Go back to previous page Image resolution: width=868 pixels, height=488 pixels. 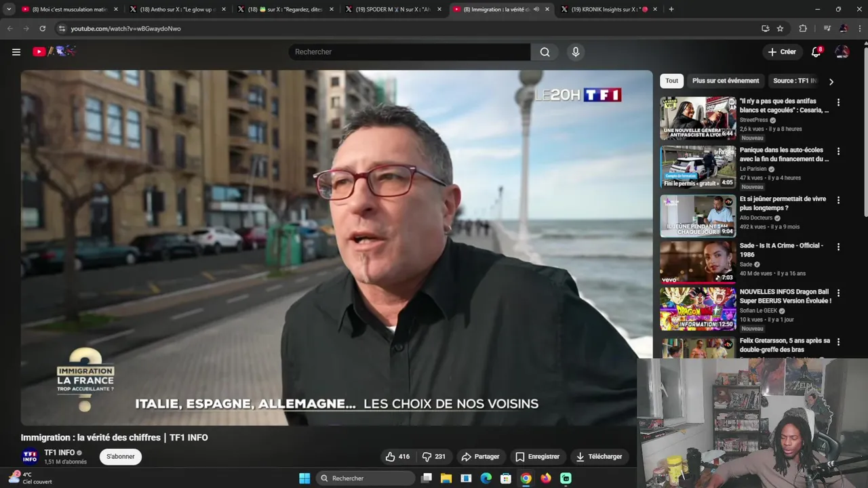9,28
